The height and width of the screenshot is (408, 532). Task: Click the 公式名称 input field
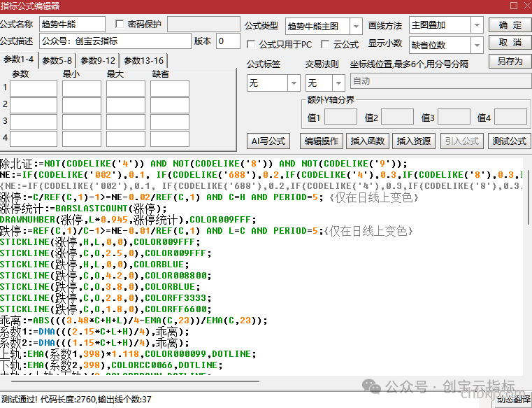72,24
